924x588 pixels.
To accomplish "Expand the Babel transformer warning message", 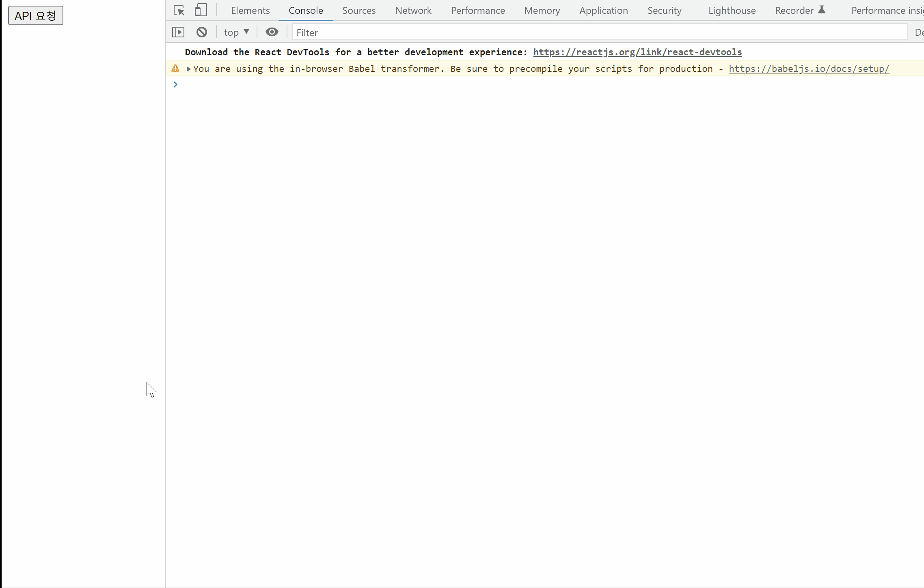I will pos(188,69).
